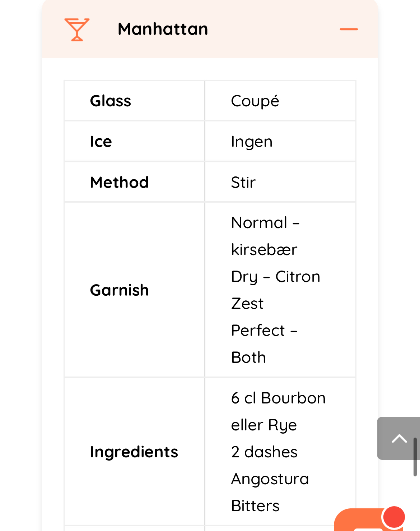Select the Ingen value cell
420x531 pixels.
pyautogui.click(x=252, y=142)
